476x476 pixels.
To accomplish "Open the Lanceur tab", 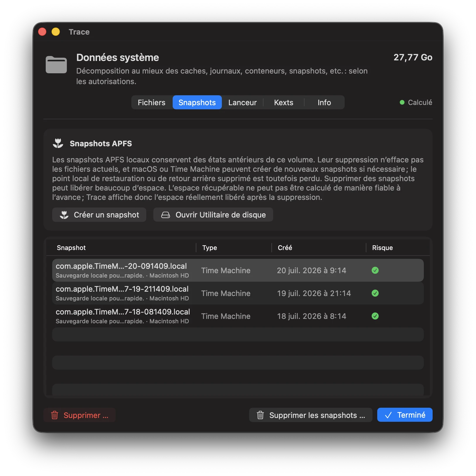I will point(242,102).
